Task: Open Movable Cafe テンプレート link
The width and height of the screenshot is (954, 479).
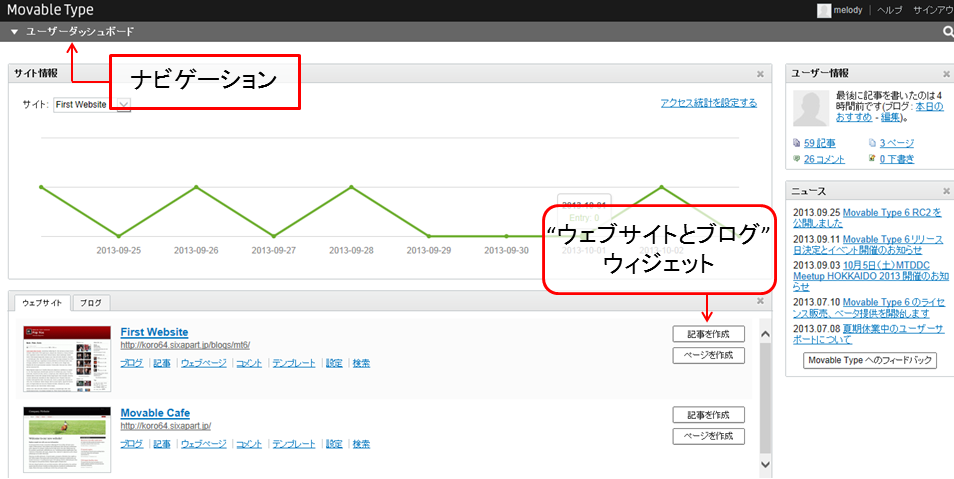Action: pos(294,444)
